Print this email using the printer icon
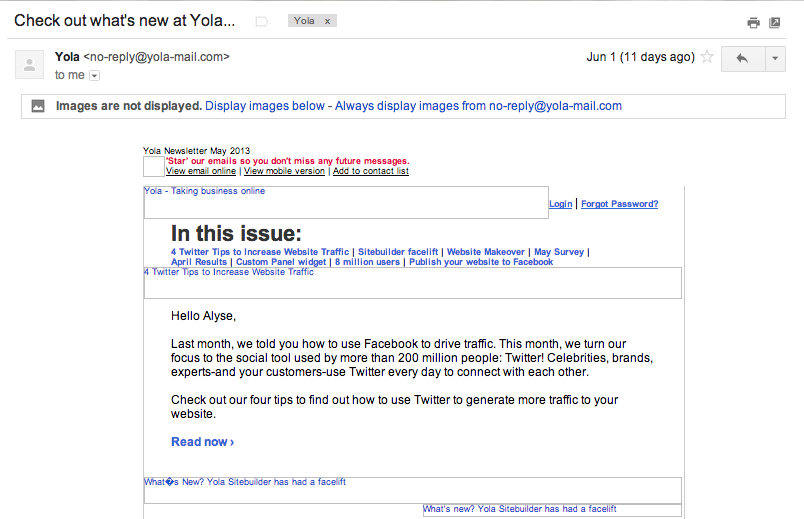Viewport: 804px width, 519px height. point(753,23)
